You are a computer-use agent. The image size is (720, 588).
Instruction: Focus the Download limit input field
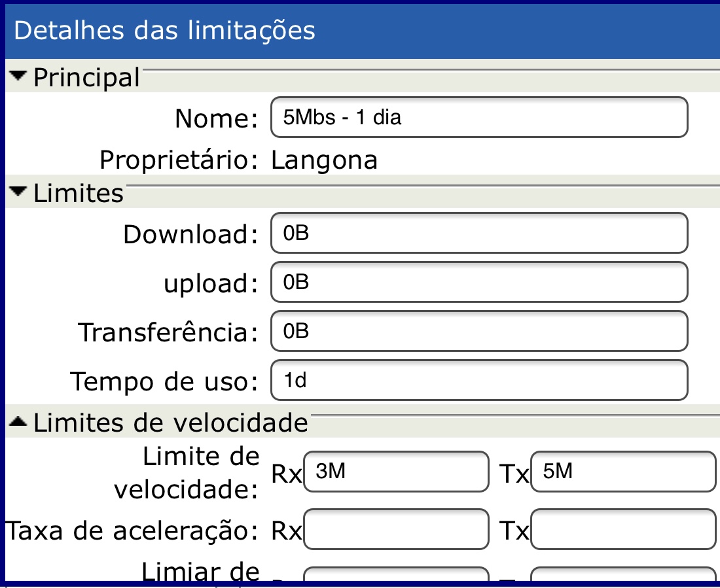click(x=478, y=233)
